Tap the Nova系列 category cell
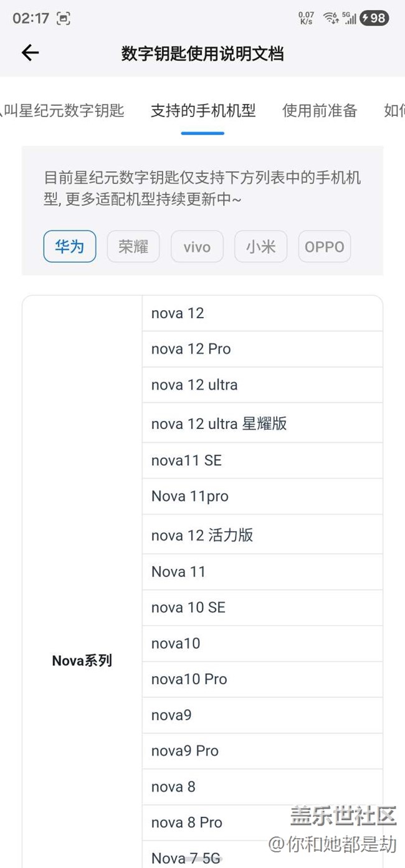This screenshot has height=868, width=405. [82, 661]
